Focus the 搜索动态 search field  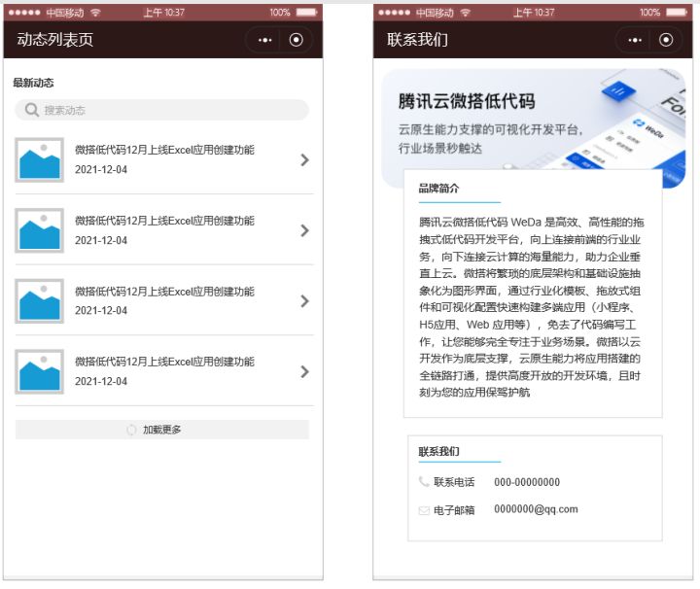pos(162,110)
